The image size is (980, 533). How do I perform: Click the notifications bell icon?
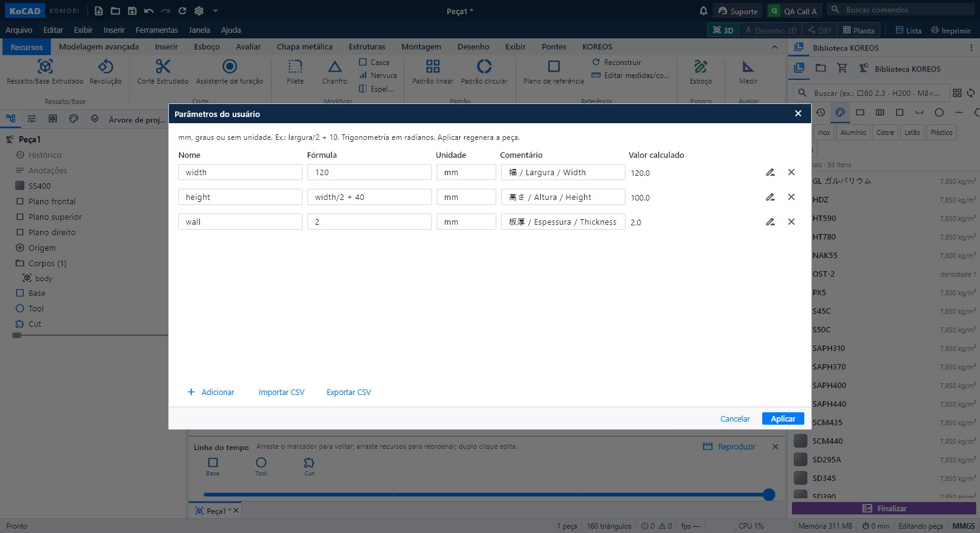(x=703, y=11)
